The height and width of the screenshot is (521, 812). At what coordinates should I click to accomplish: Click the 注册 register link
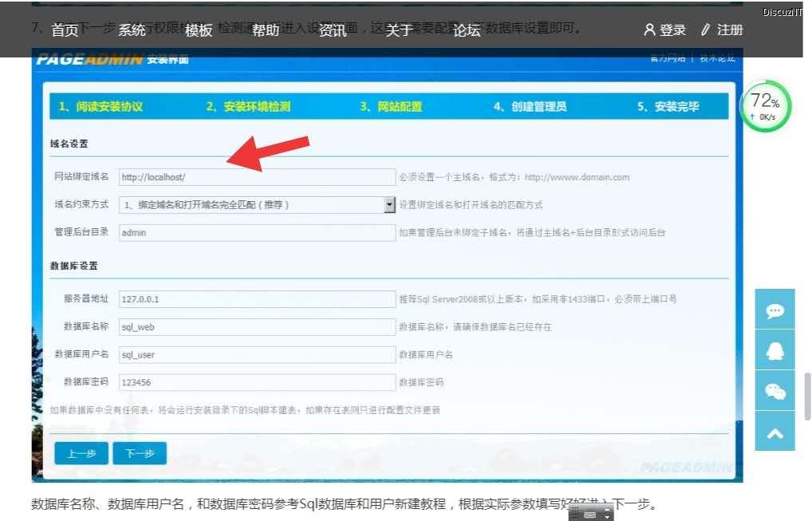730,30
